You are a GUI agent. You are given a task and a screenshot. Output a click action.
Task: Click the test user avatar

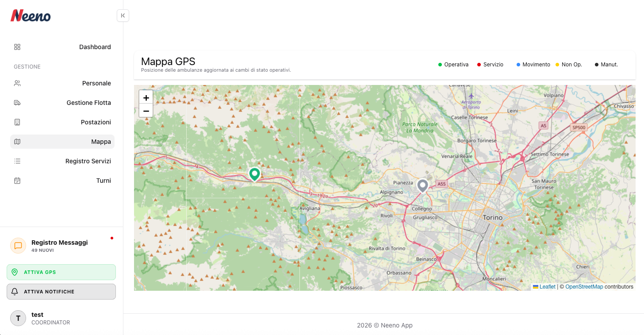tap(18, 318)
